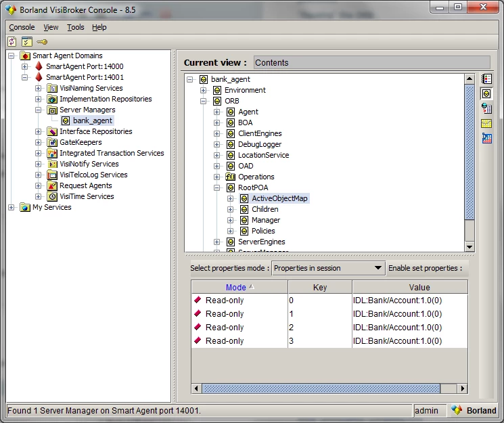Viewport: 504px width, 423px height.
Task: Click the selected Contents view icon in sidebar
Action: (x=486, y=93)
